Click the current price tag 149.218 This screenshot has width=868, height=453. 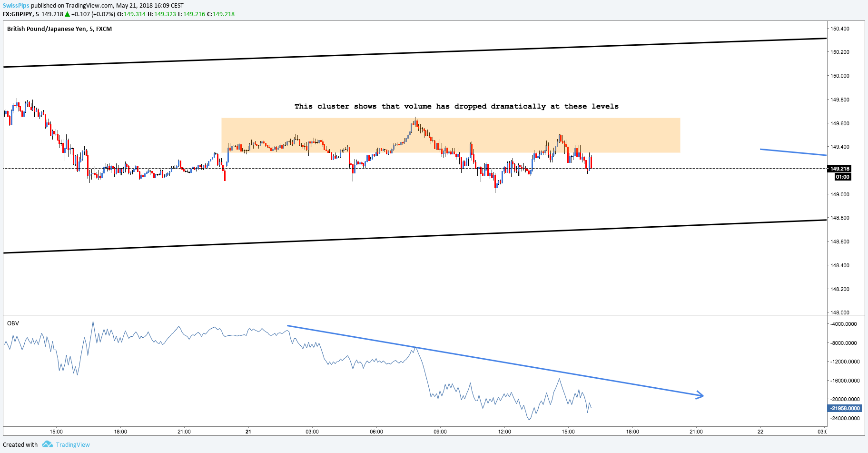pyautogui.click(x=840, y=169)
